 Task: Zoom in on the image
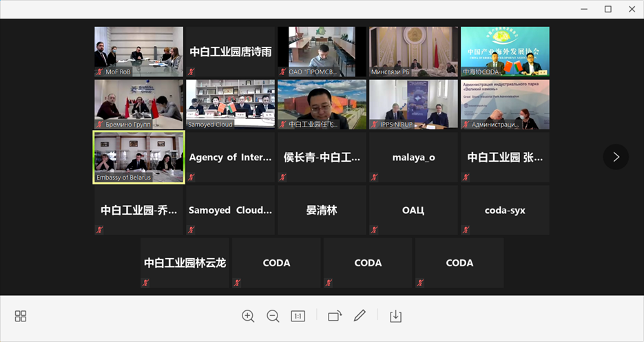coord(248,316)
